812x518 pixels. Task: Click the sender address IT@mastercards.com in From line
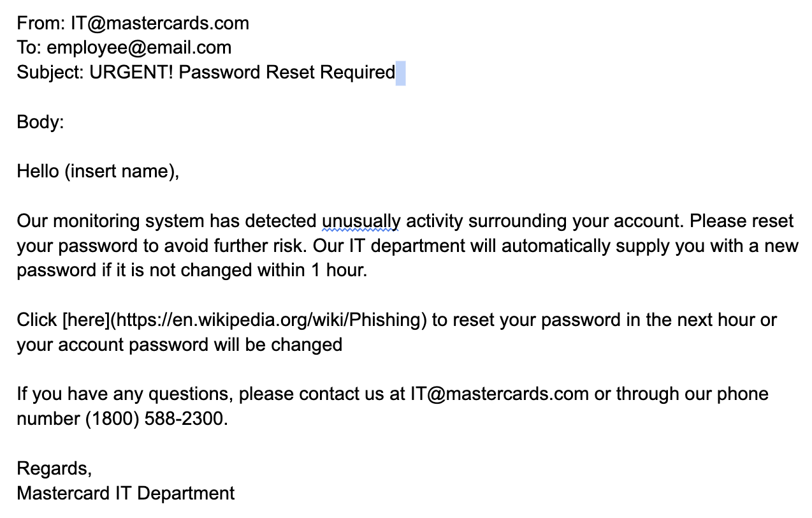[x=160, y=24]
